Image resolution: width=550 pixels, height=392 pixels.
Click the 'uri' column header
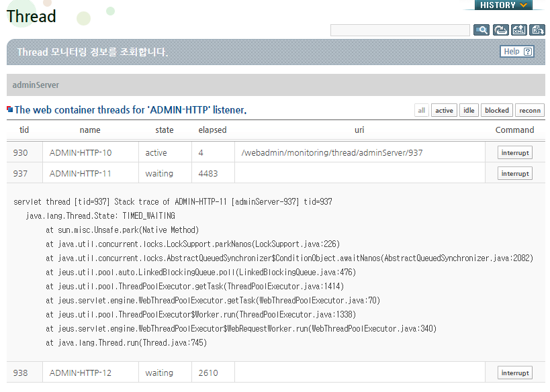pyautogui.click(x=359, y=130)
